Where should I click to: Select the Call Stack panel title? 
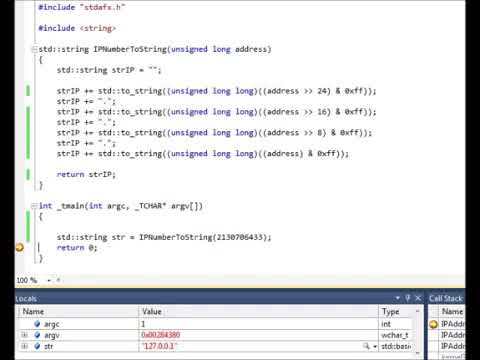point(446,298)
